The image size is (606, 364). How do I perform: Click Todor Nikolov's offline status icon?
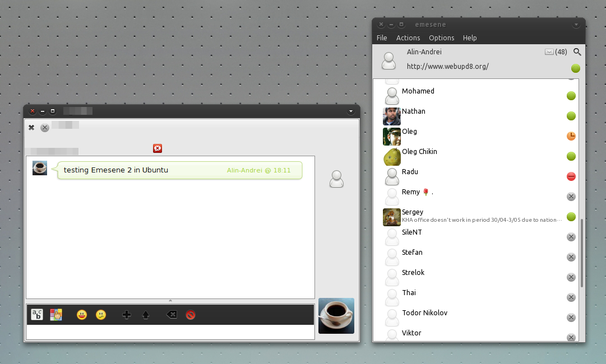click(x=571, y=318)
